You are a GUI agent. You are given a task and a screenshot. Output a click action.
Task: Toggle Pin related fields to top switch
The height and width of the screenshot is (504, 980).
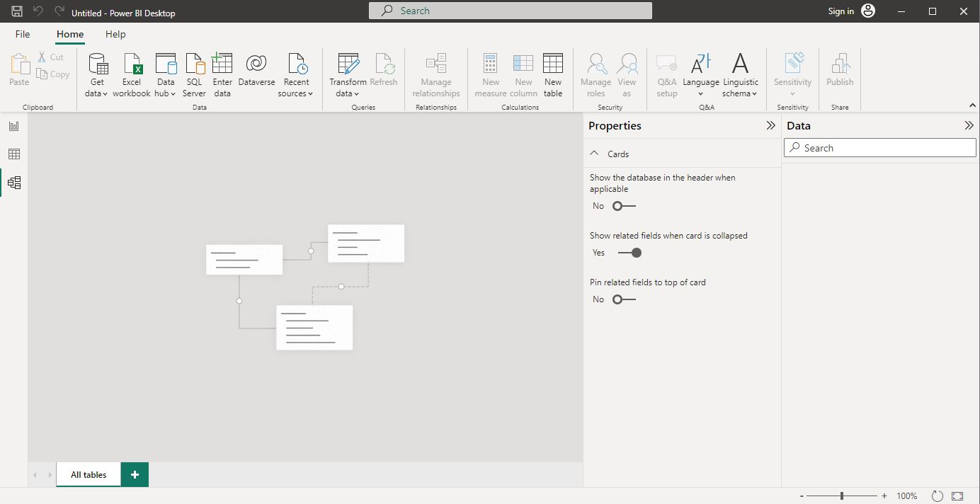point(624,299)
